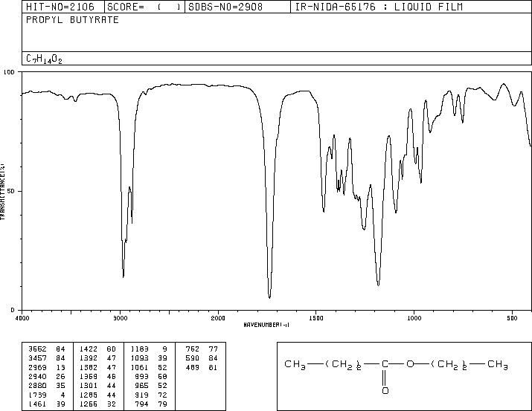Click the carbonyl carbon C in the structure
This screenshot has width=532, height=411.
pyautogui.click(x=385, y=364)
